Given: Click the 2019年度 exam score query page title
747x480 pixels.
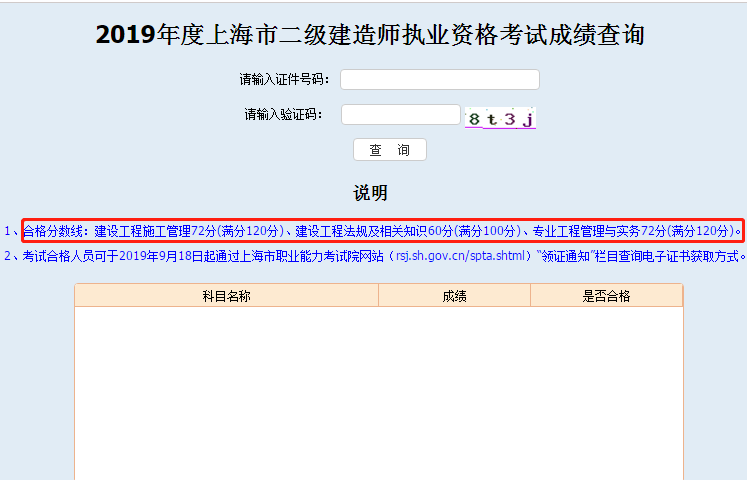Looking at the screenshot, I should coord(370,35).
